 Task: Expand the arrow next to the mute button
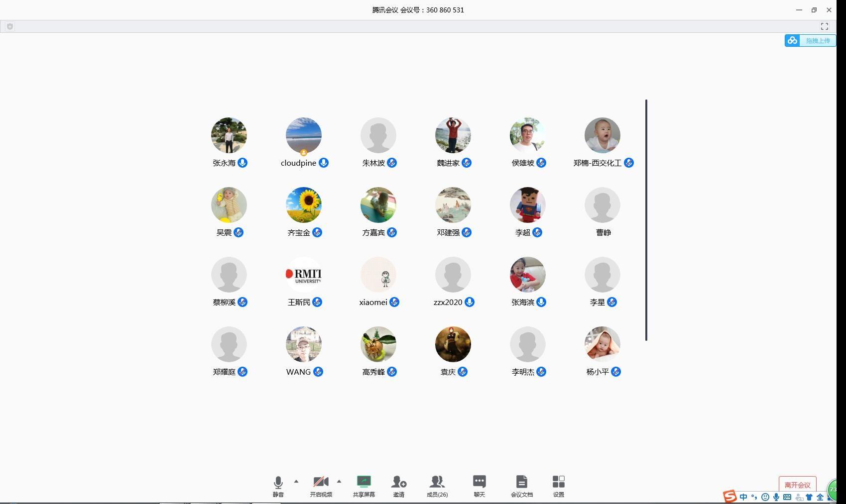click(296, 481)
